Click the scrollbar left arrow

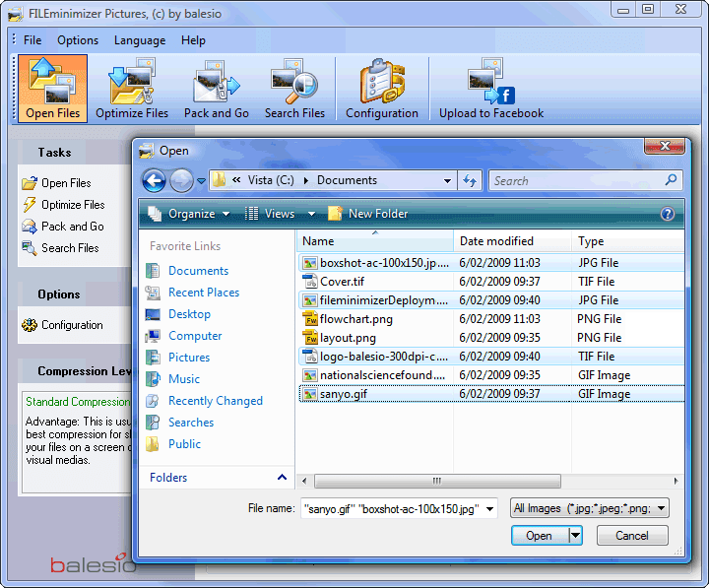[x=304, y=481]
